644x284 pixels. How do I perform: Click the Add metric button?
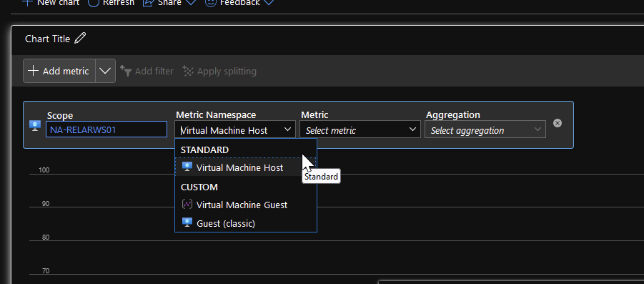[59, 71]
